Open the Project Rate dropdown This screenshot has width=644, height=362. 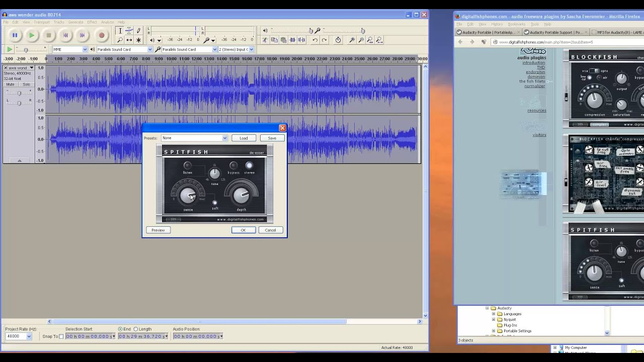[29, 336]
